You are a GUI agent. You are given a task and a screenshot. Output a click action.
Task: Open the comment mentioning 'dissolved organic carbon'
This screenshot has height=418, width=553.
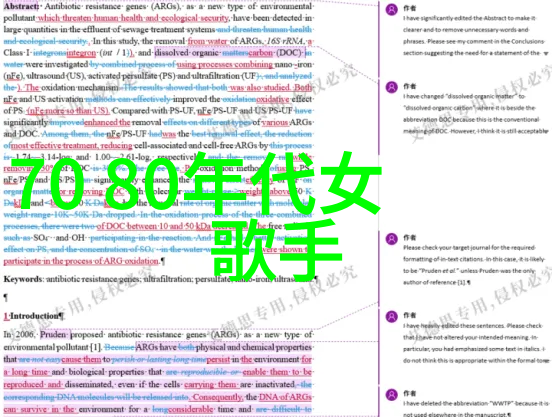coord(475,114)
